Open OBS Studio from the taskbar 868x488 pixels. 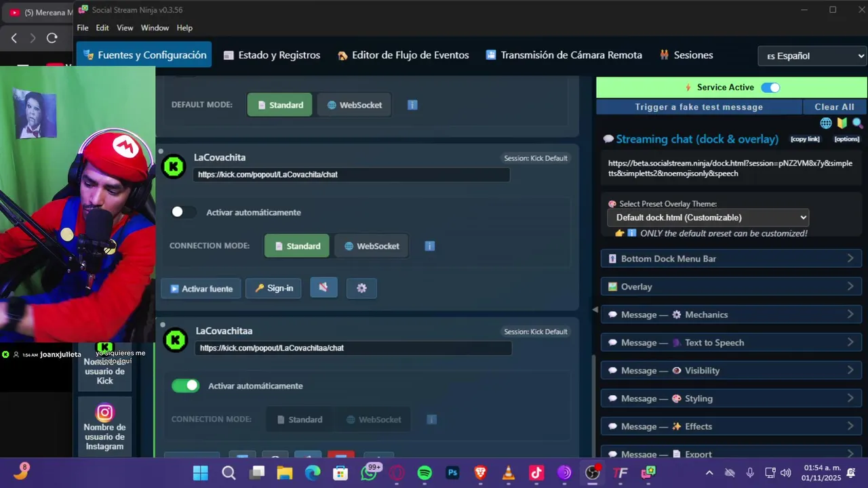(x=593, y=473)
